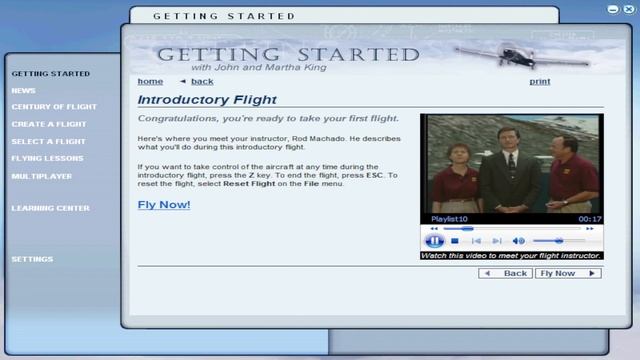Screen dimensions: 640x360
Task: Skip to previous track in player
Action: (476, 241)
